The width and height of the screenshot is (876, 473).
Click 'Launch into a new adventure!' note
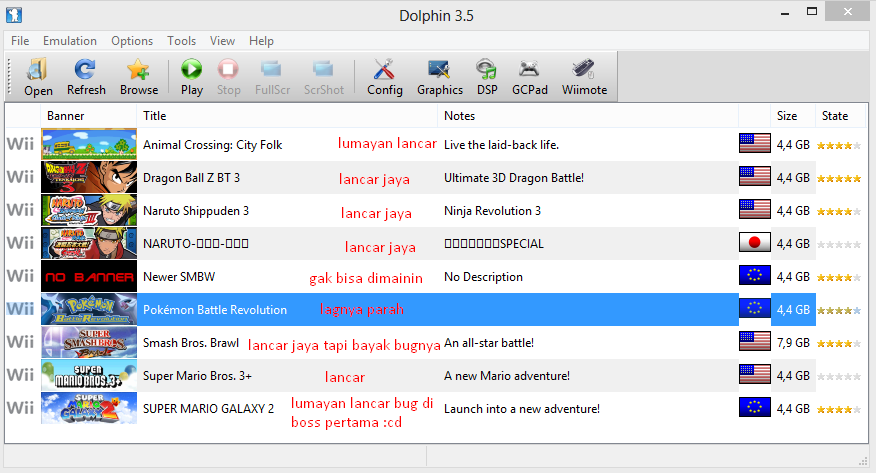pos(522,408)
